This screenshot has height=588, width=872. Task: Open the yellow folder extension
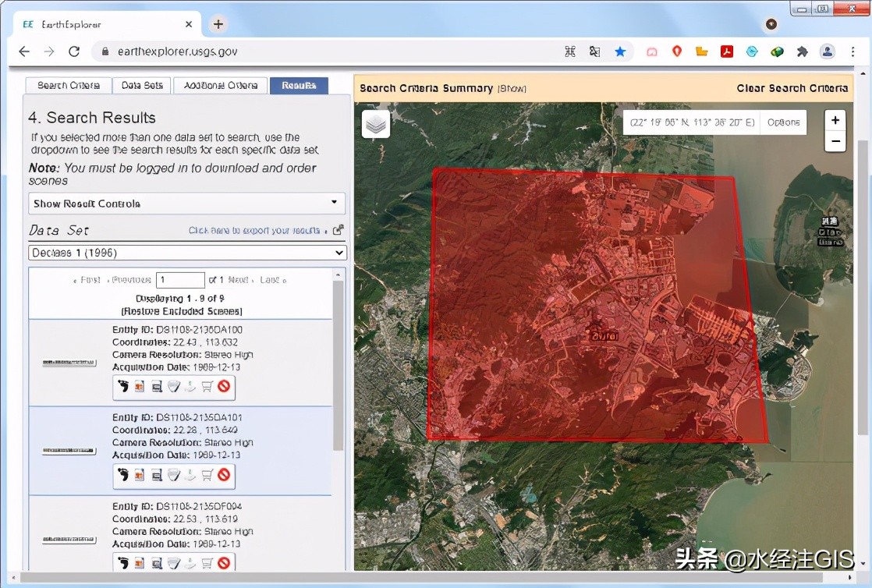pos(702,51)
